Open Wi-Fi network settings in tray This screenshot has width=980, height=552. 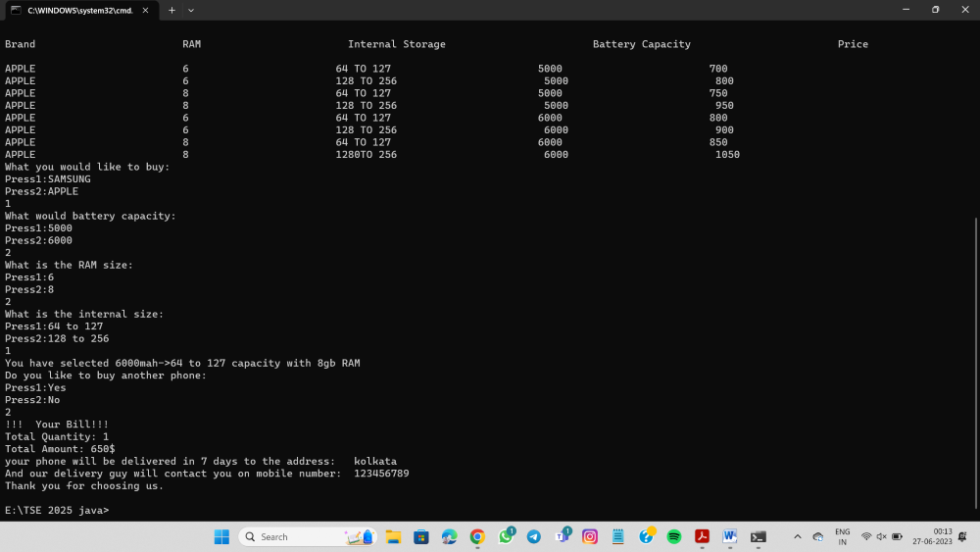click(866, 536)
